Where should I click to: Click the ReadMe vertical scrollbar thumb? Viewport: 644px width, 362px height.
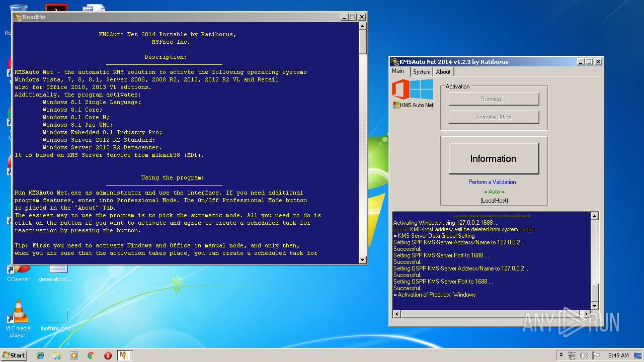(362, 42)
